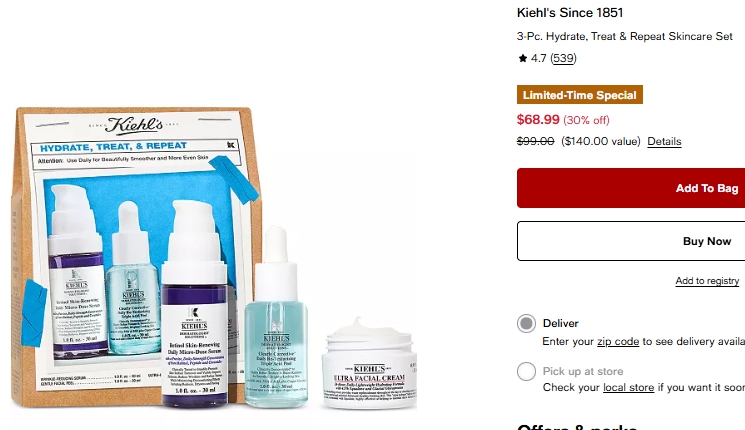This screenshot has height=430, width=745.
Task: Click the Retinol Micro-Dose Serum bottle
Action: 194,304
